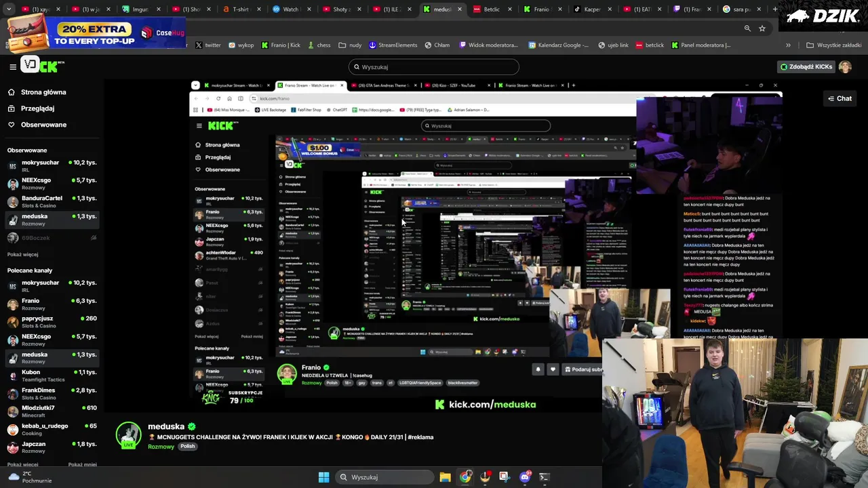Open the StreamElements bookmark
868x488 pixels.
(393, 45)
